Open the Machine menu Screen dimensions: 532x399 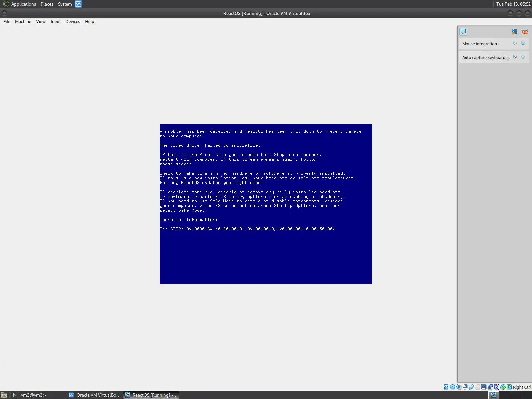(x=23, y=21)
